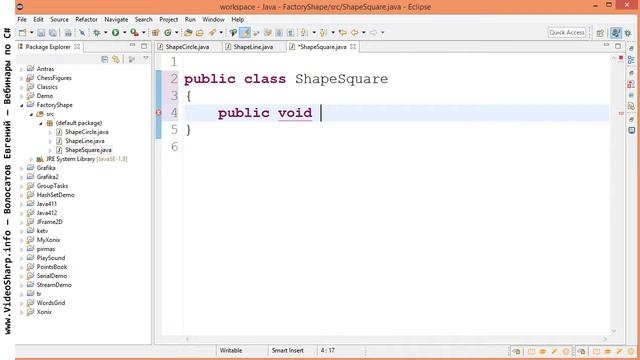The height and width of the screenshot is (360, 640).
Task: Click the Back navigation arrow icon
Action: tap(355, 33)
